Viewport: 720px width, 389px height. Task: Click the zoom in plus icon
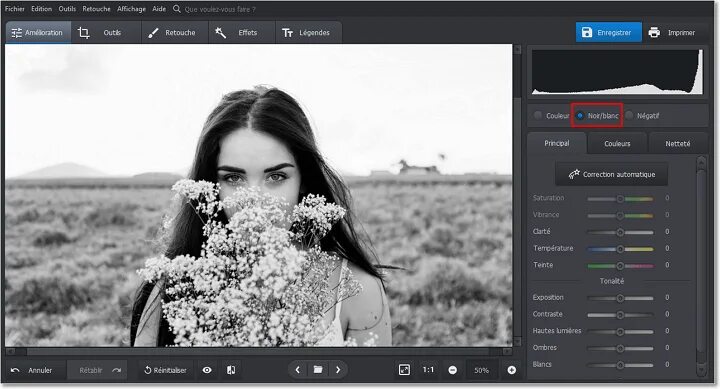[512, 370]
